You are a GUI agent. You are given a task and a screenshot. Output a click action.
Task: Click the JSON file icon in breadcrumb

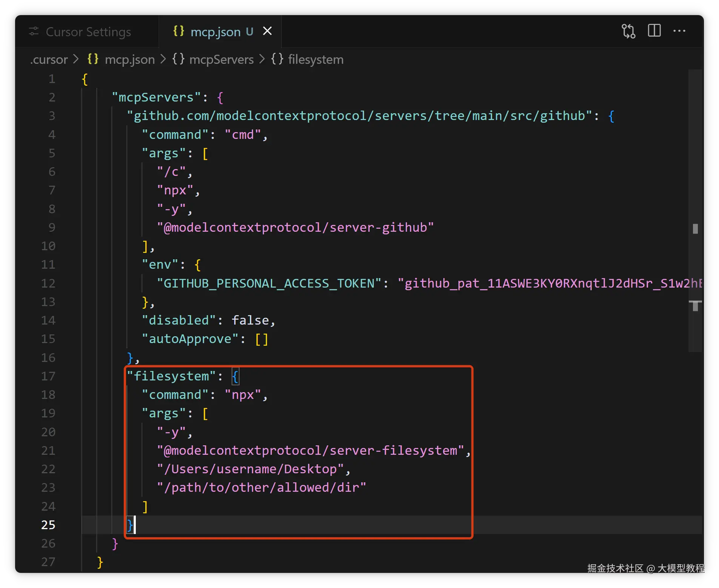(93, 59)
